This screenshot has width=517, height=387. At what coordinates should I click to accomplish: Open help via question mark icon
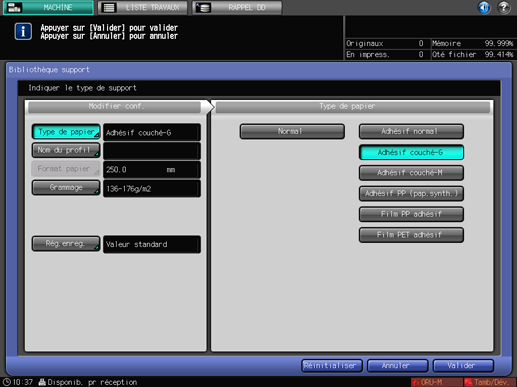504,7
